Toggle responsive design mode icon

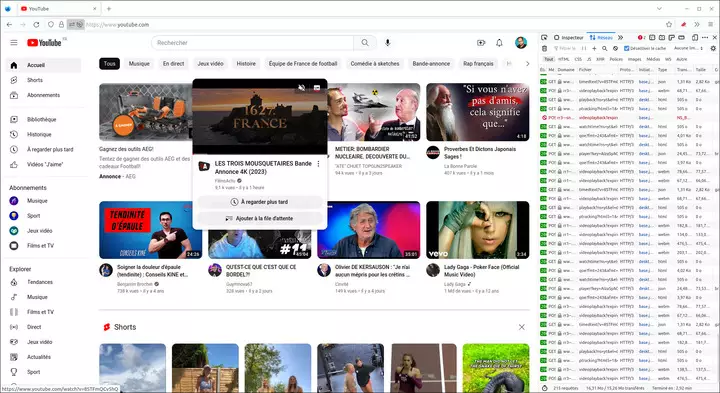tap(695, 37)
